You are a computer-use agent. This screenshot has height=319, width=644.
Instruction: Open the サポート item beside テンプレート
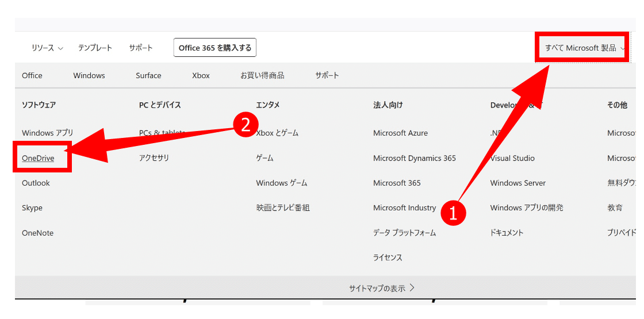pos(141,48)
